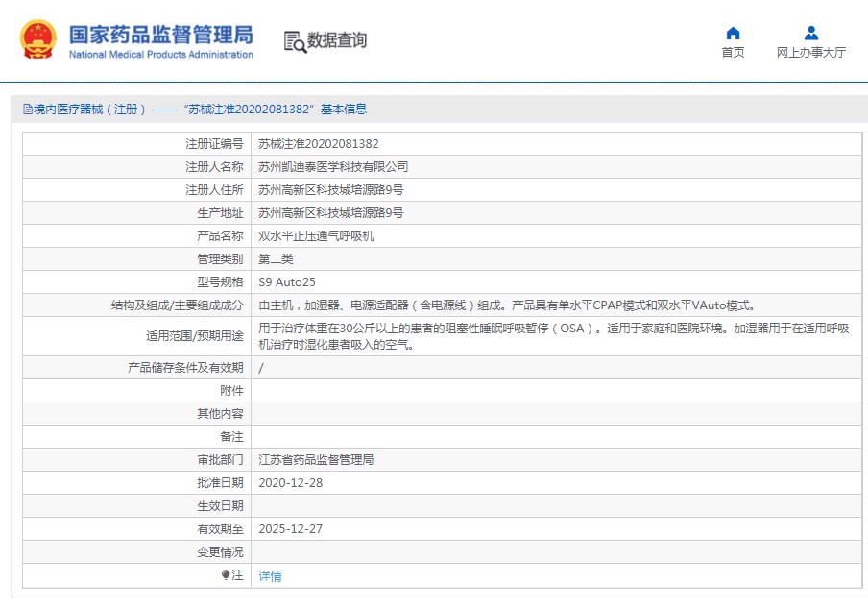Click the national emblem logo
The image size is (868, 609).
(x=38, y=39)
